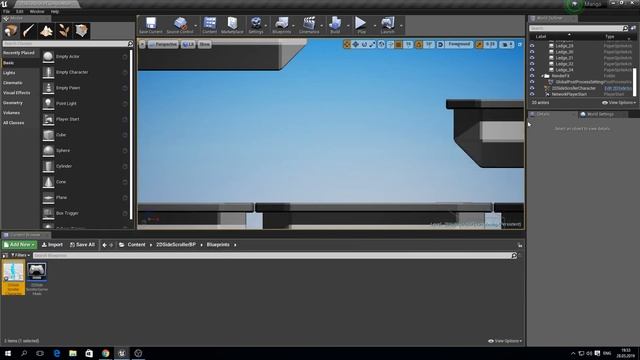Select the Geometry Editing mode icon

tap(81, 31)
